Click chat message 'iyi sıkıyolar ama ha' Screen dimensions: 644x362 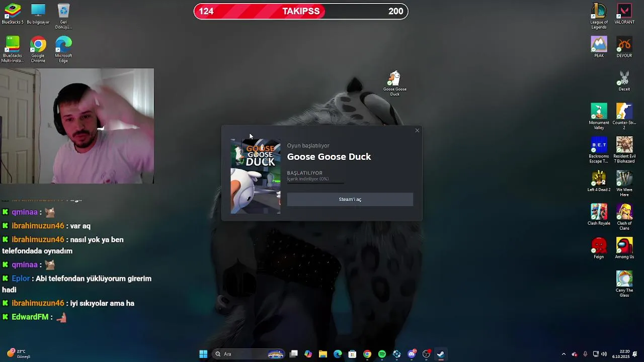pos(102,304)
